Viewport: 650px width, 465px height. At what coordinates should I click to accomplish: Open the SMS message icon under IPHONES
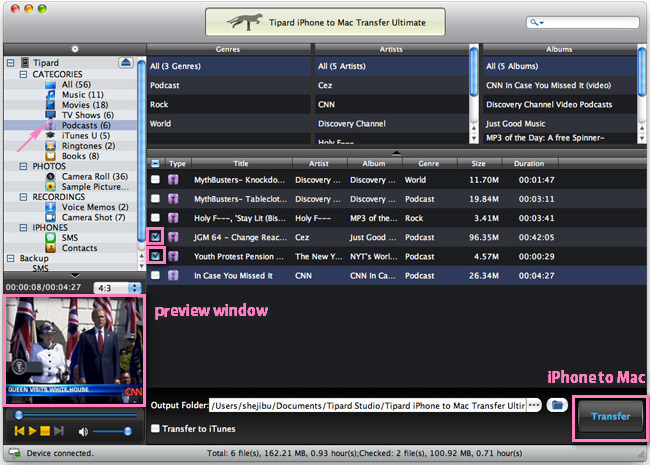(x=50, y=238)
